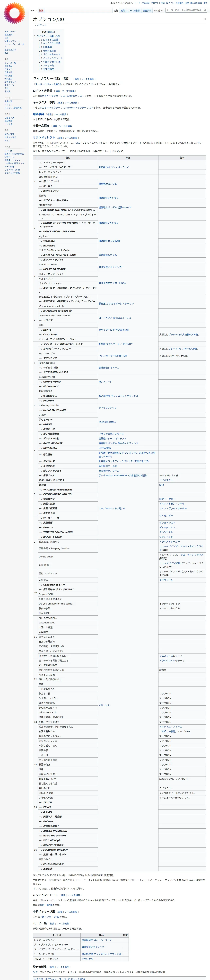Image resolution: width=210 pixels, height=980 pixels.
Task: Open the ナイツ&マジック link
Action: [x=107, y=408]
